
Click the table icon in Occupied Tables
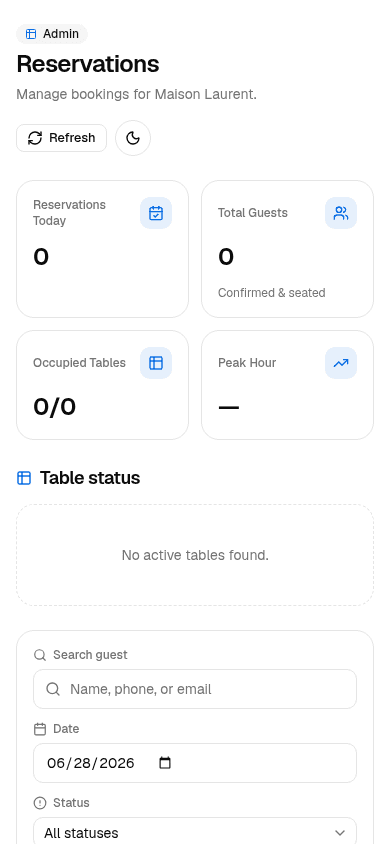coord(156,363)
